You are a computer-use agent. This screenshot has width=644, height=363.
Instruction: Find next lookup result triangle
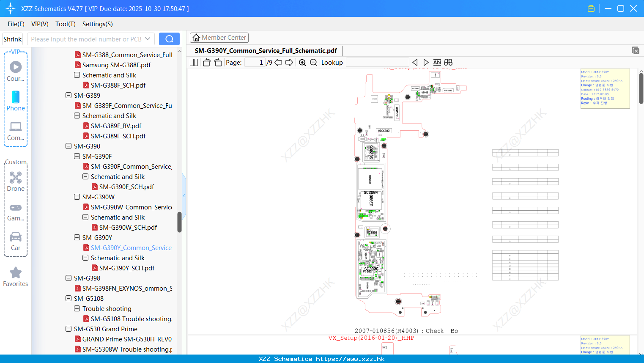426,62
